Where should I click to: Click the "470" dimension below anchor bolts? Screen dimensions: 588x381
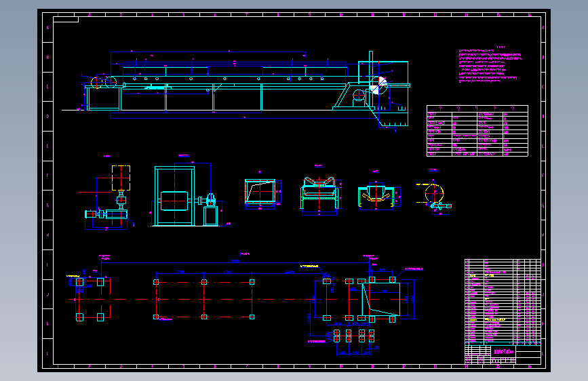tap(355, 353)
